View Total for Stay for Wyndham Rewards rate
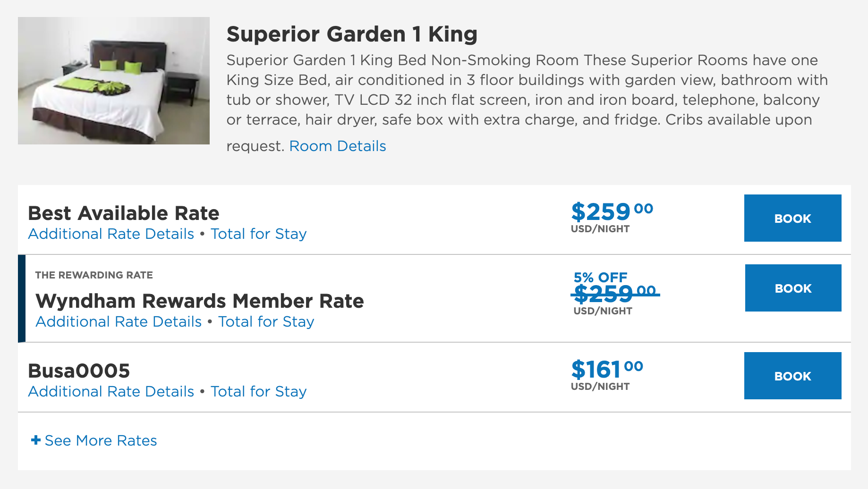 click(266, 322)
